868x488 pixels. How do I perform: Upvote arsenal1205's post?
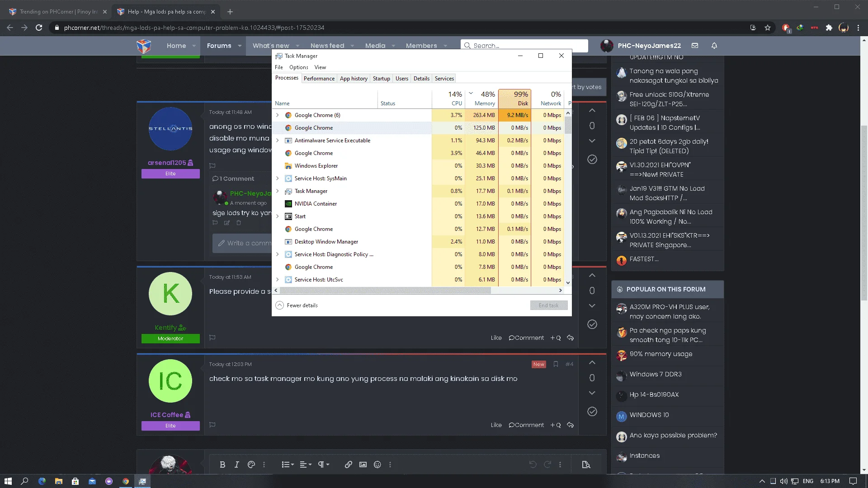(592, 111)
